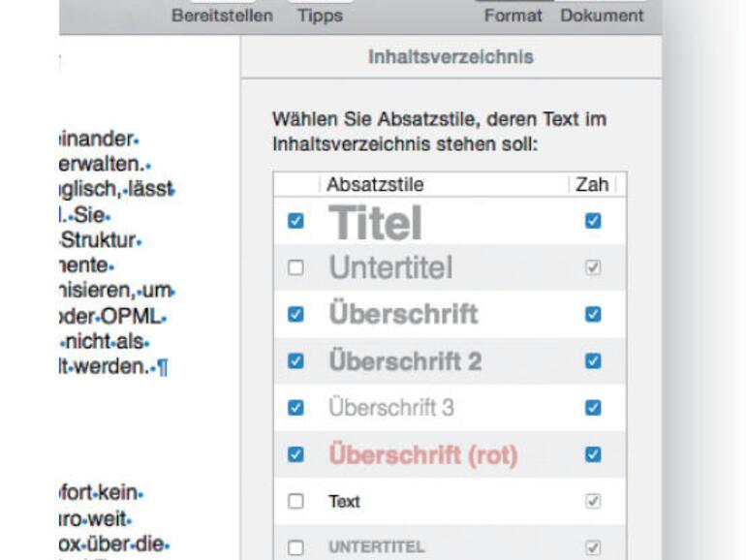Uncheck the Überschrift 3 style checkbox
The image size is (746, 560).
pyautogui.click(x=296, y=408)
